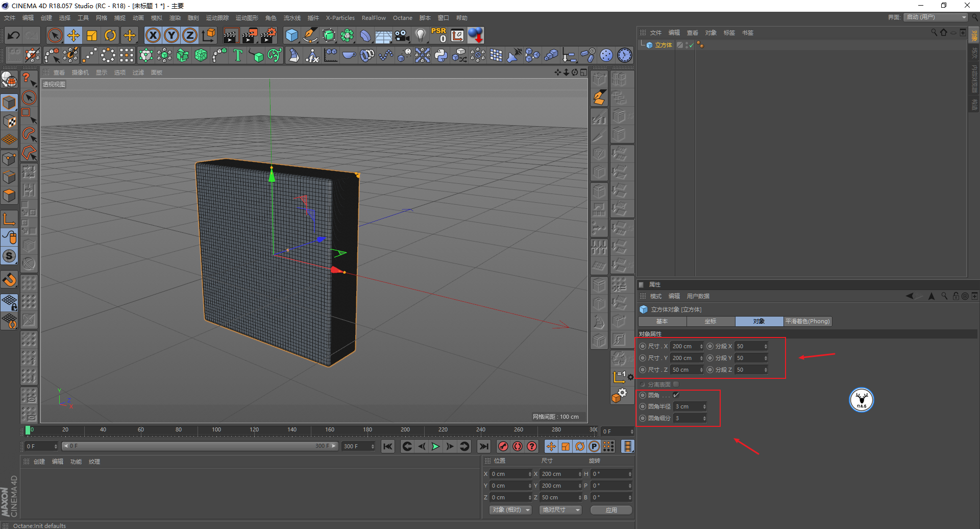Image resolution: width=980 pixels, height=529 pixels.
Task: Click the play forward button
Action: [435, 446]
